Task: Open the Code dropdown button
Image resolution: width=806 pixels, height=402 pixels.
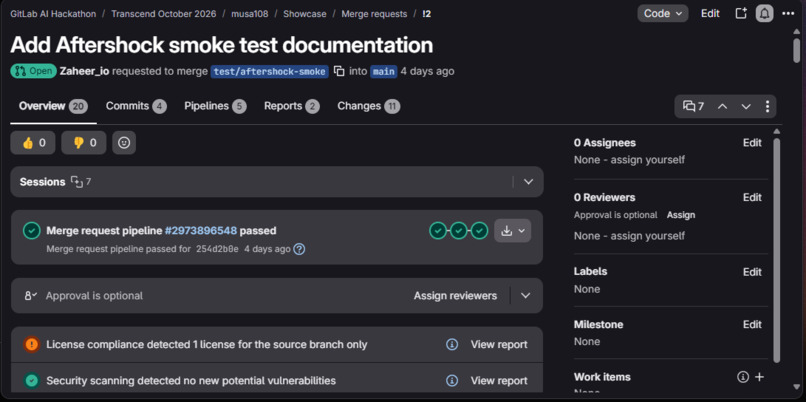Action: (663, 13)
